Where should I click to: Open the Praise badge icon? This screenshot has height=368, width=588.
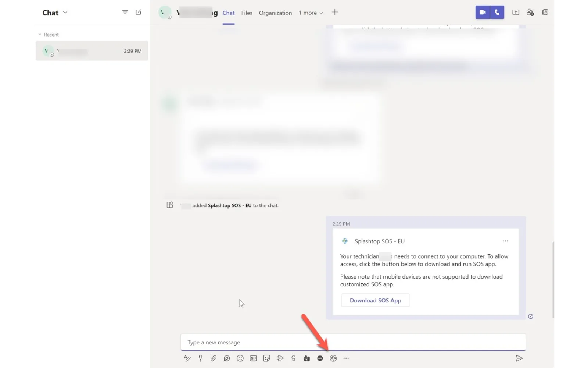click(x=293, y=358)
